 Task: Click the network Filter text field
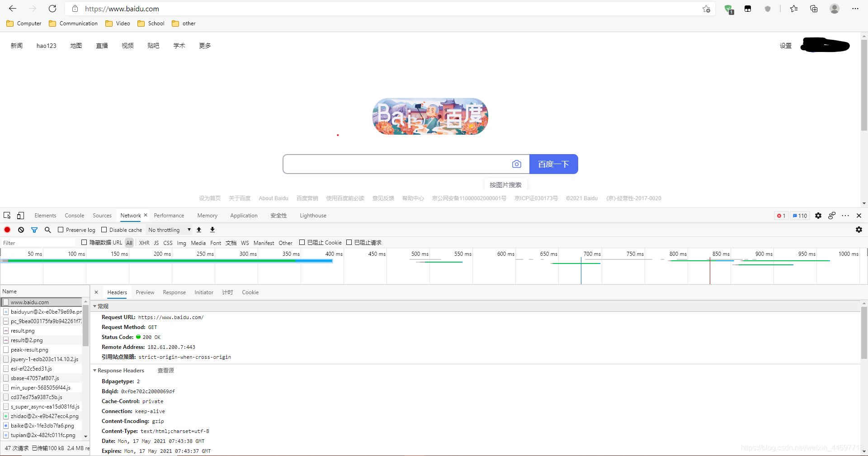[38, 243]
